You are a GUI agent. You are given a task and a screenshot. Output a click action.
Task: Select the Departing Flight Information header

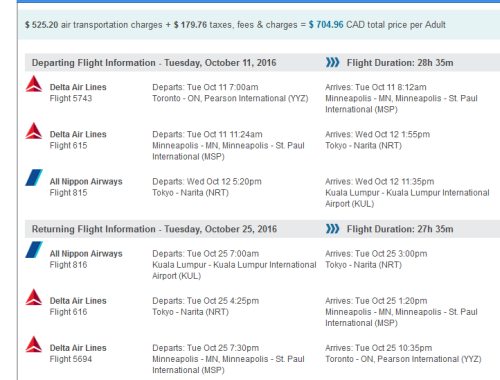(x=154, y=63)
